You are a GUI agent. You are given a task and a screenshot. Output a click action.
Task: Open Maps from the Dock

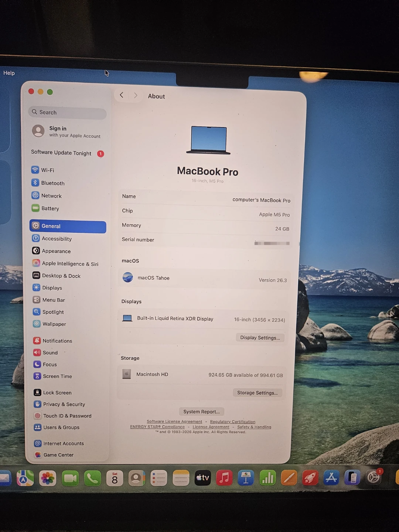(25, 478)
